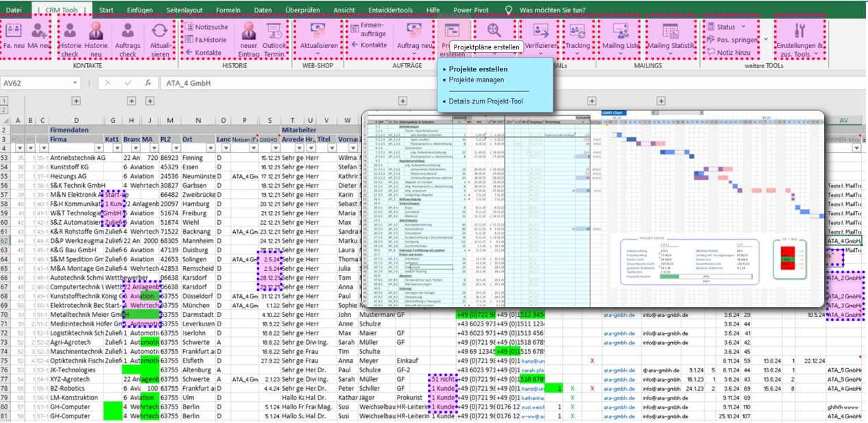
Task: Click outline level 2 button
Action: click(5, 109)
